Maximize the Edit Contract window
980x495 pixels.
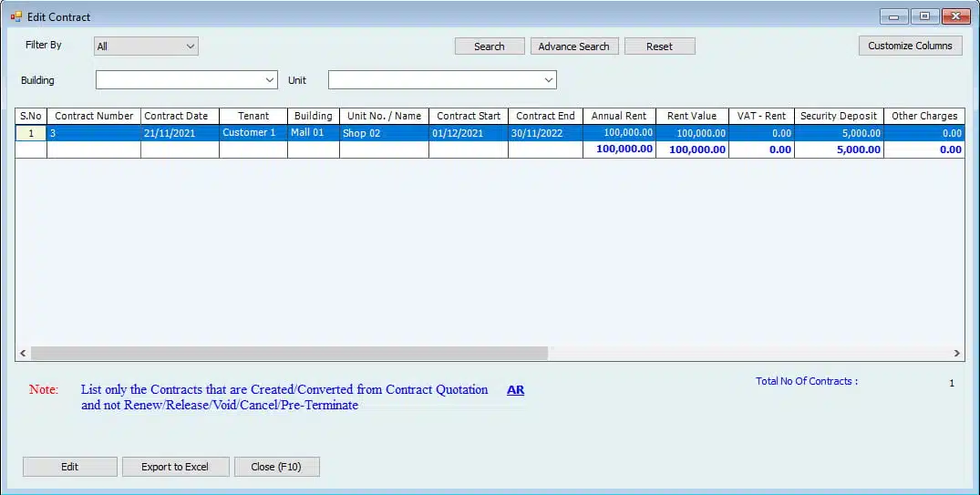coord(924,16)
